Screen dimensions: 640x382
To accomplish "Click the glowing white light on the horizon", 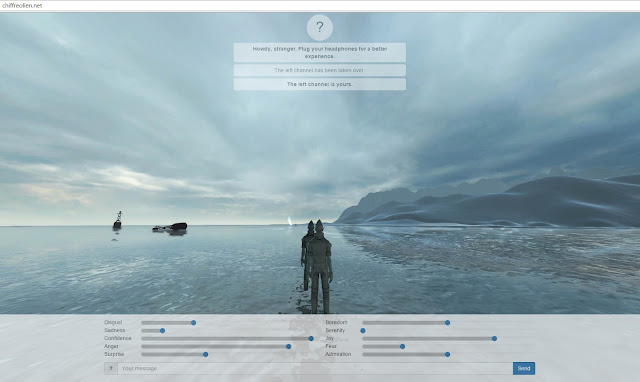I will pos(290,221).
